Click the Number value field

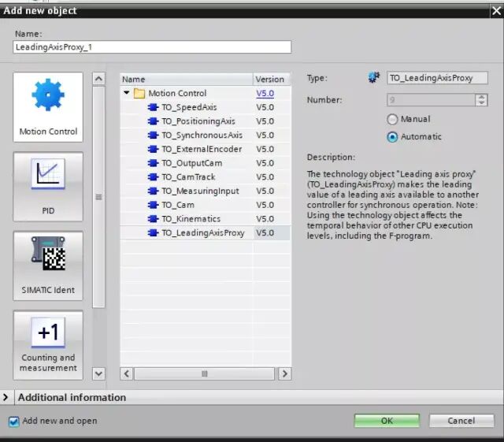click(431, 100)
